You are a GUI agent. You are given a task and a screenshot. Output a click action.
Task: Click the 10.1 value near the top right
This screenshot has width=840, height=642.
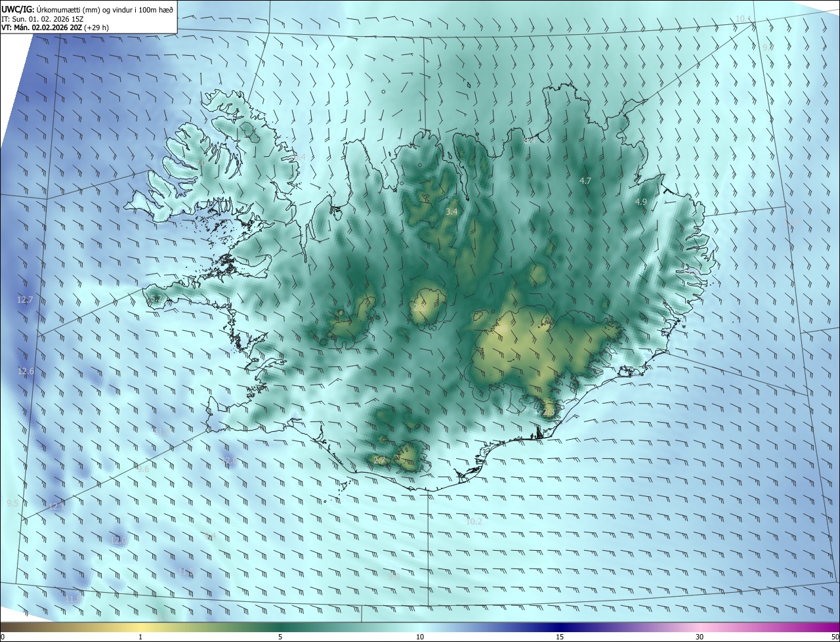[x=743, y=19]
